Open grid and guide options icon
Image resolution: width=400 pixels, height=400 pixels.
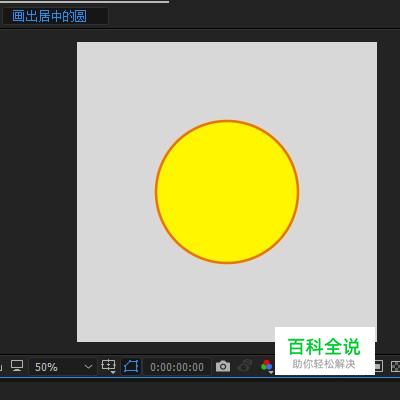click(108, 366)
